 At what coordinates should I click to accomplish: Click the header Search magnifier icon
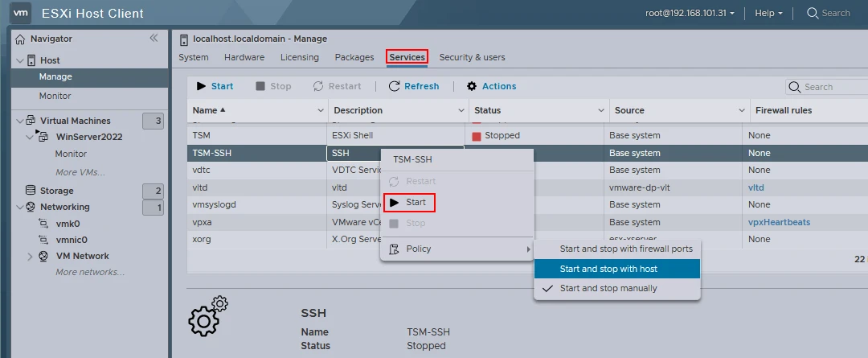coord(813,13)
